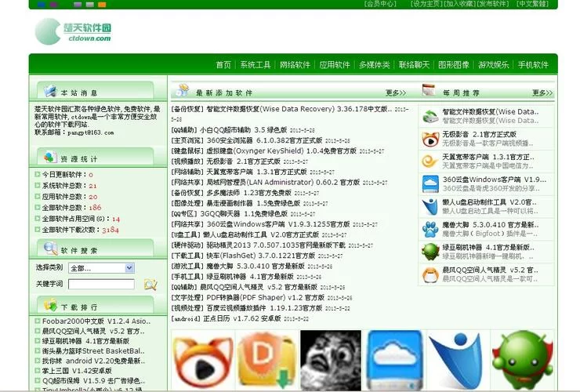Click 发布软件 link in top bar
580x392 pixels.
[493, 4]
